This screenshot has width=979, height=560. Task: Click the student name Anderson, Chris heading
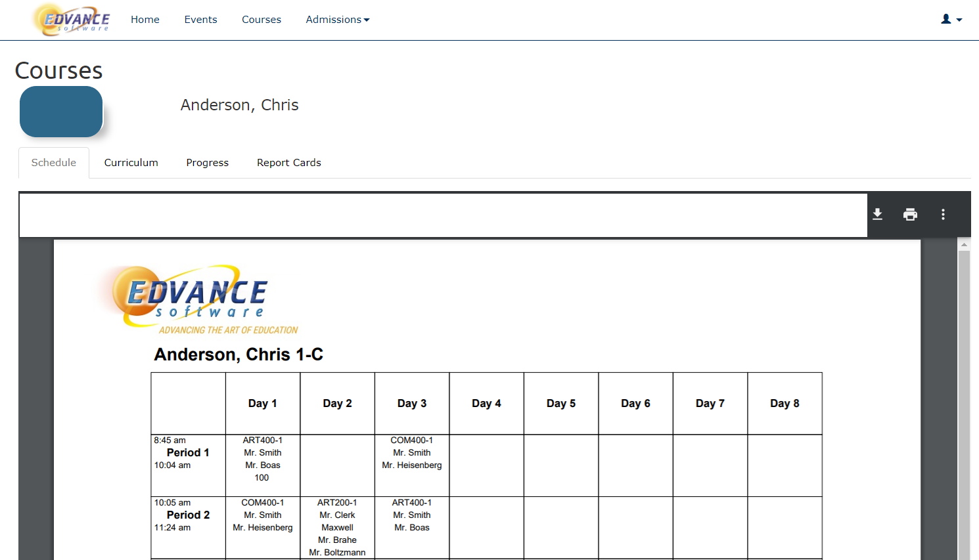click(240, 105)
